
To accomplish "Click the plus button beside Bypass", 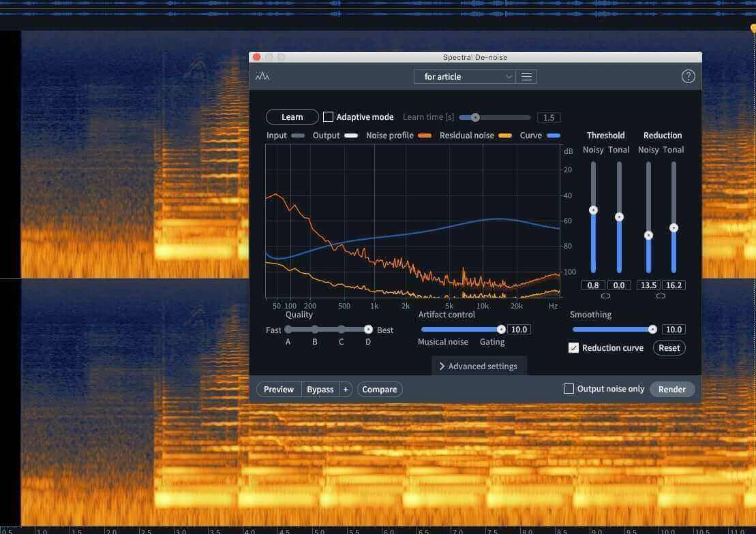I will [x=345, y=390].
